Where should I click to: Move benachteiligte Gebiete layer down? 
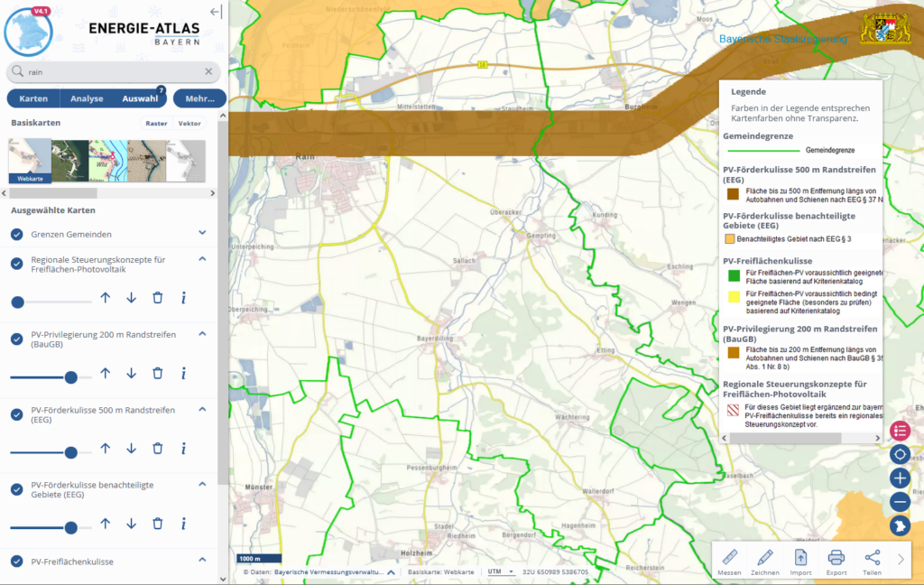tap(132, 524)
